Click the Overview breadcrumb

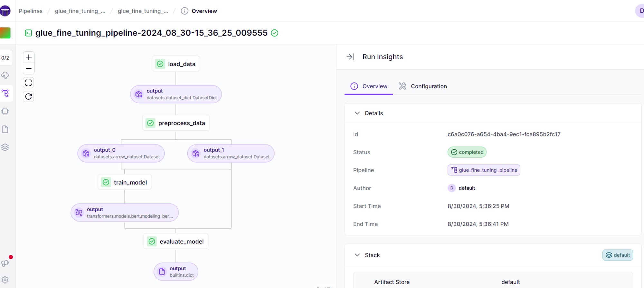click(204, 11)
